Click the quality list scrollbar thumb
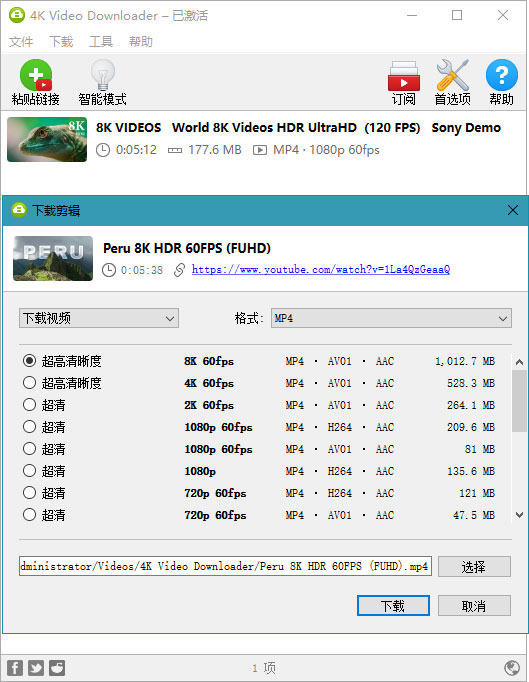Screen dimensions: 529x682 (x=519, y=401)
